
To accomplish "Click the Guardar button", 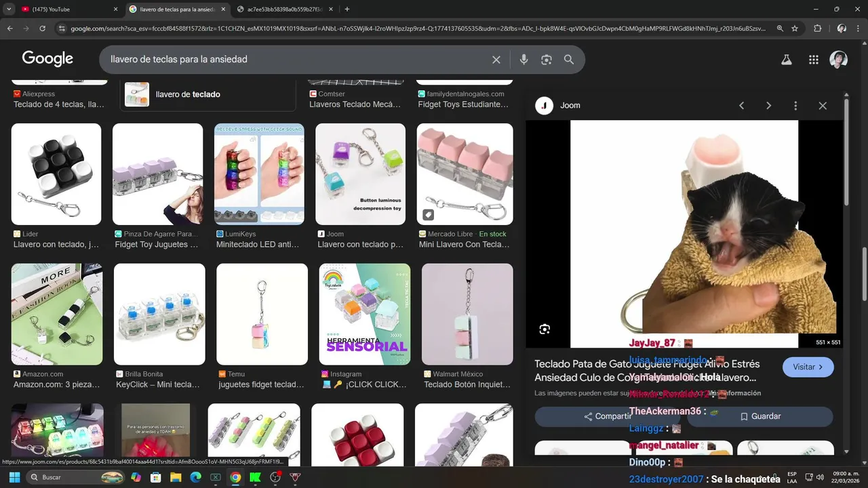I will pos(760,416).
